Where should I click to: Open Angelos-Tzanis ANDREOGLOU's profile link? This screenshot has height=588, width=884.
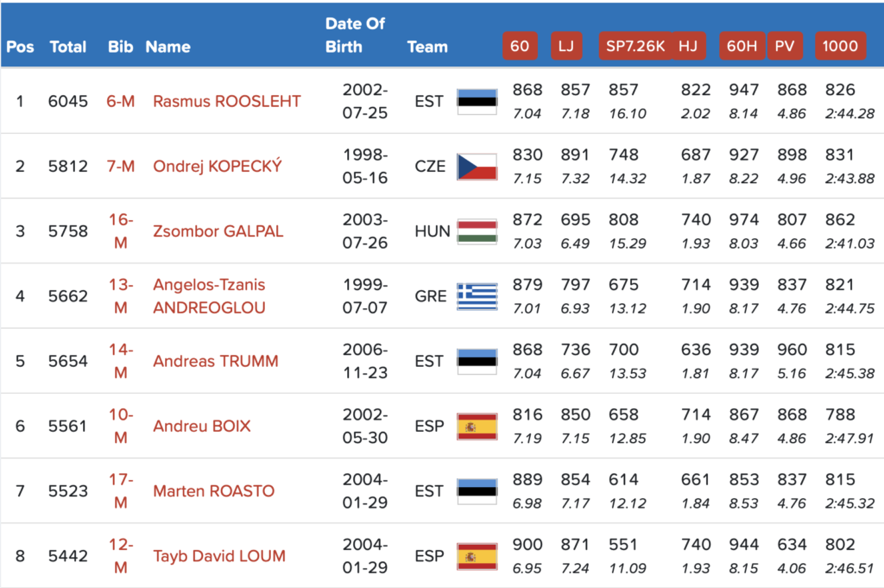tap(209, 296)
